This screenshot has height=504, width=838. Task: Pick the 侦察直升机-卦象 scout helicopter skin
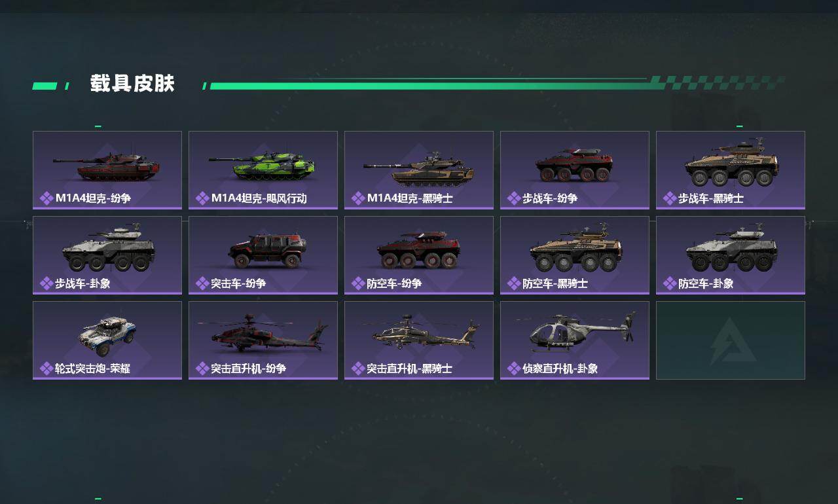[575, 340]
